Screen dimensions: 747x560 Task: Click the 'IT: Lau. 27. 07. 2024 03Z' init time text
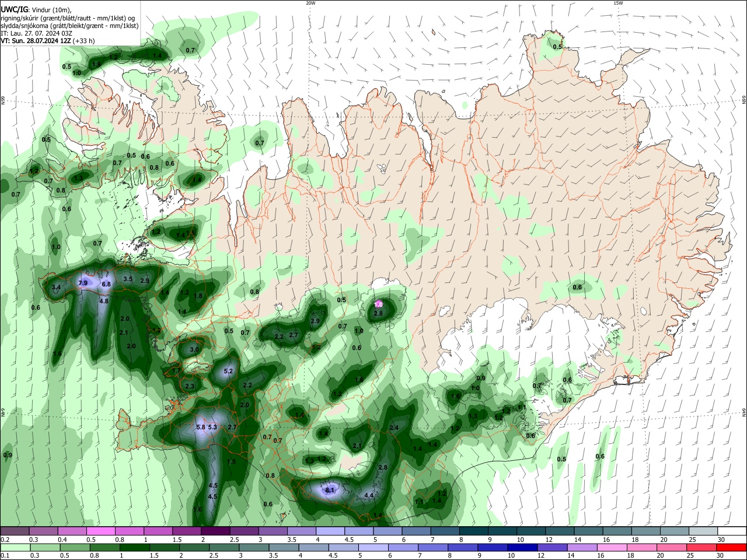tap(36, 33)
